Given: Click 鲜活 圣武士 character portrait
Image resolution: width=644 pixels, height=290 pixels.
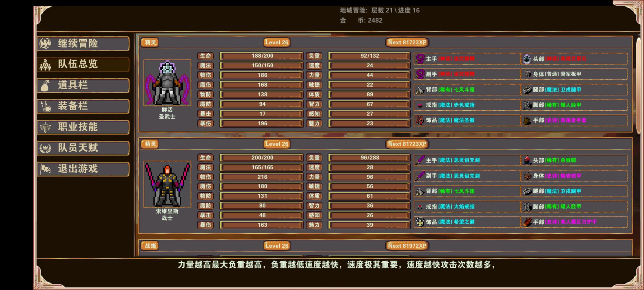Looking at the screenshot, I should pyautogui.click(x=167, y=83).
